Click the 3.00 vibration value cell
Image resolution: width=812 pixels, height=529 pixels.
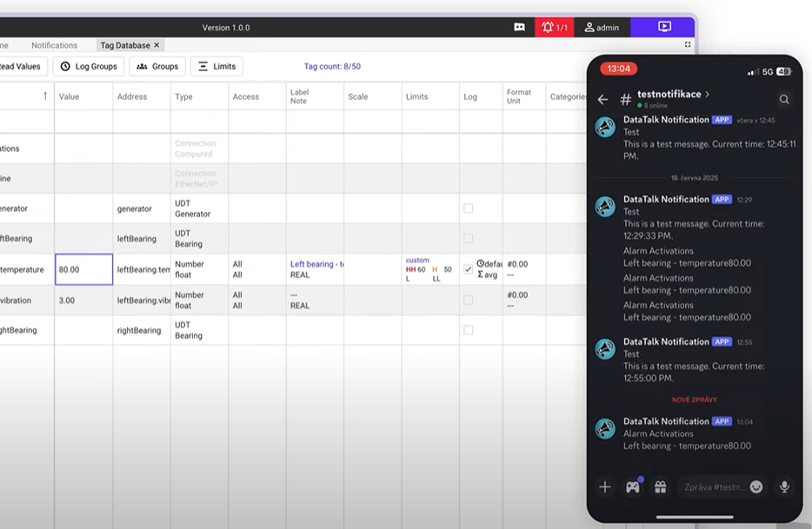tap(83, 301)
